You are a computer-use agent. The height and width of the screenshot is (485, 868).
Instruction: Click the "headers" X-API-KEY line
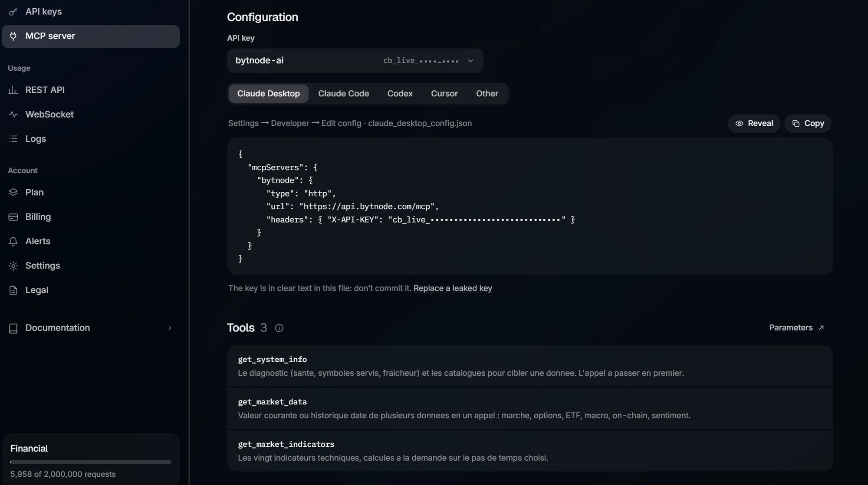pos(421,220)
